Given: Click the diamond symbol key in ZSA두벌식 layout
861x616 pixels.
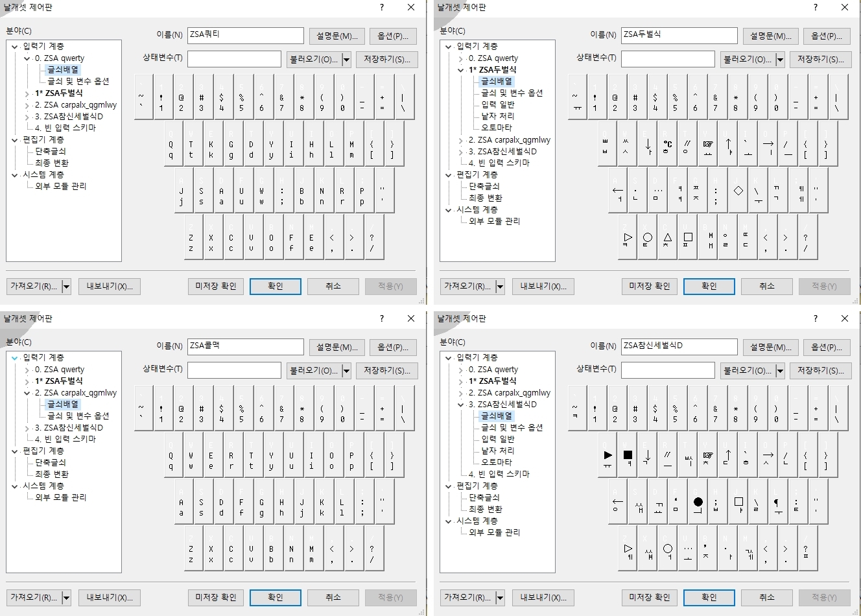Looking at the screenshot, I should (x=738, y=191).
